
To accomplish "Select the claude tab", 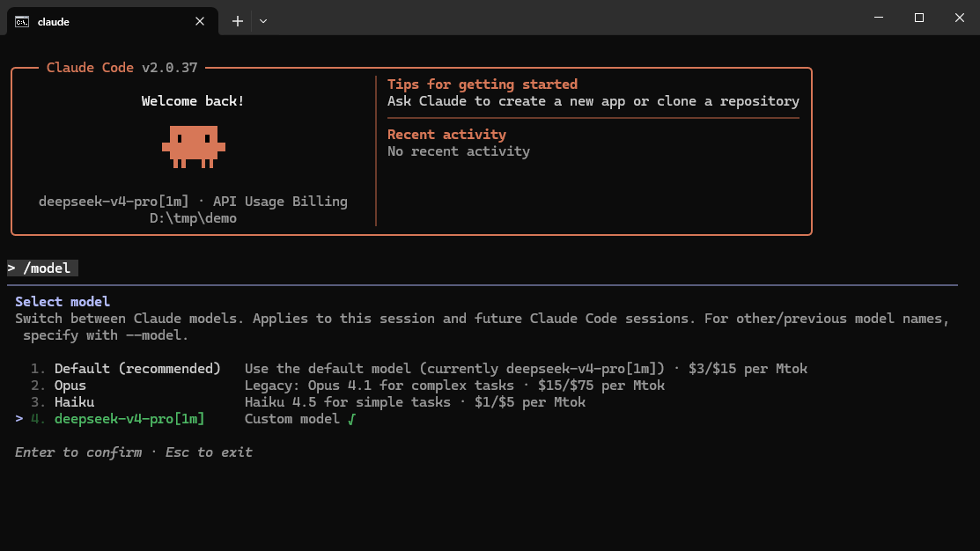I will click(113, 21).
